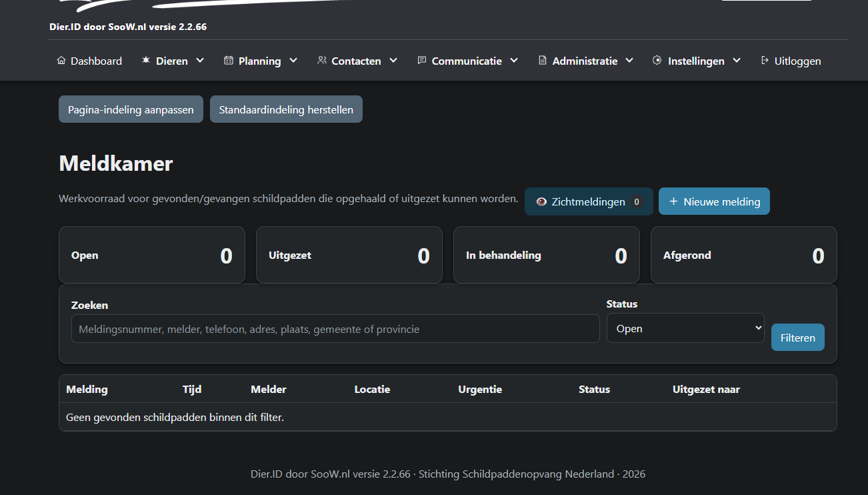The image size is (868, 495).
Task: Click the Uitloggen exit icon
Action: pos(765,61)
